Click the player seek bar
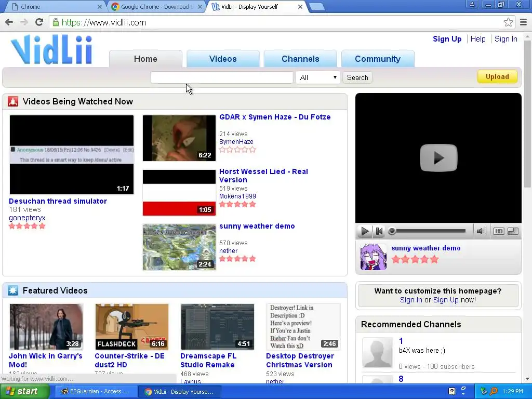This screenshot has height=399, width=532. [x=428, y=231]
